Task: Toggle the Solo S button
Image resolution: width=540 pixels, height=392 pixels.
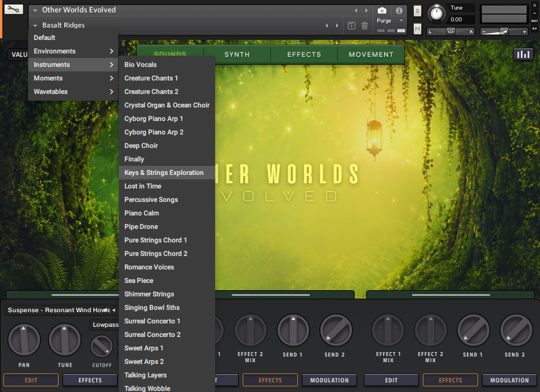Action: coord(417,11)
